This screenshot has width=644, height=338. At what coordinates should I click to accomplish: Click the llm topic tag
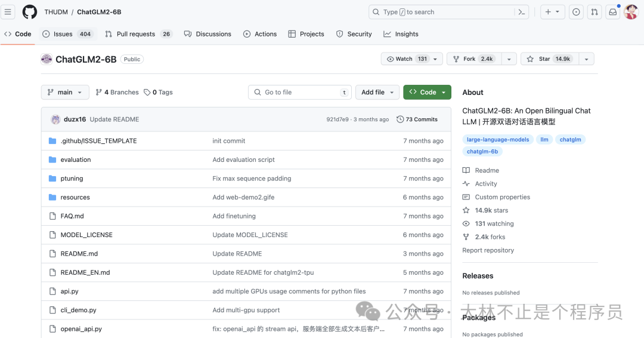point(544,139)
